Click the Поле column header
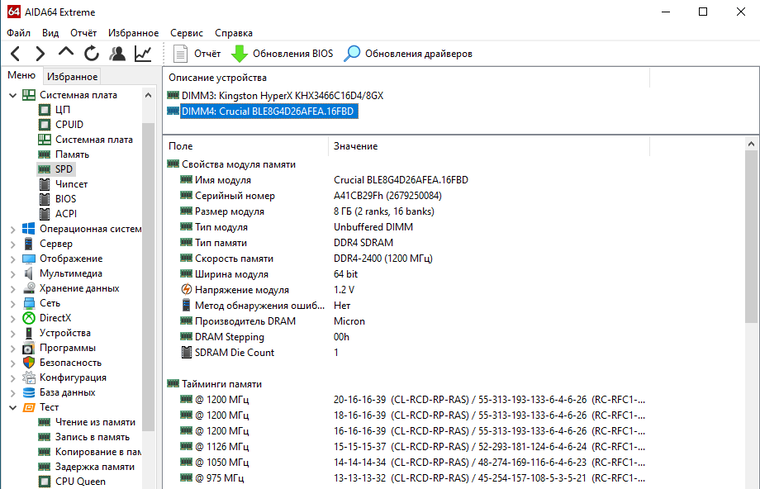760x489 pixels. click(246, 146)
